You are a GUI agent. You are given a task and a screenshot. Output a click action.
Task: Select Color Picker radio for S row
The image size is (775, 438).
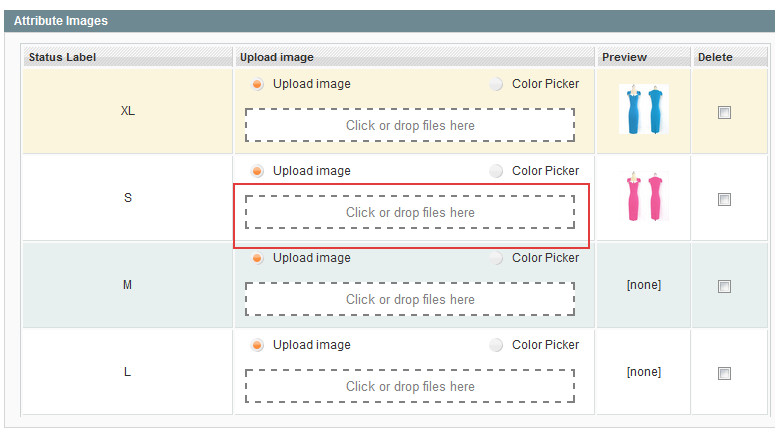click(496, 171)
